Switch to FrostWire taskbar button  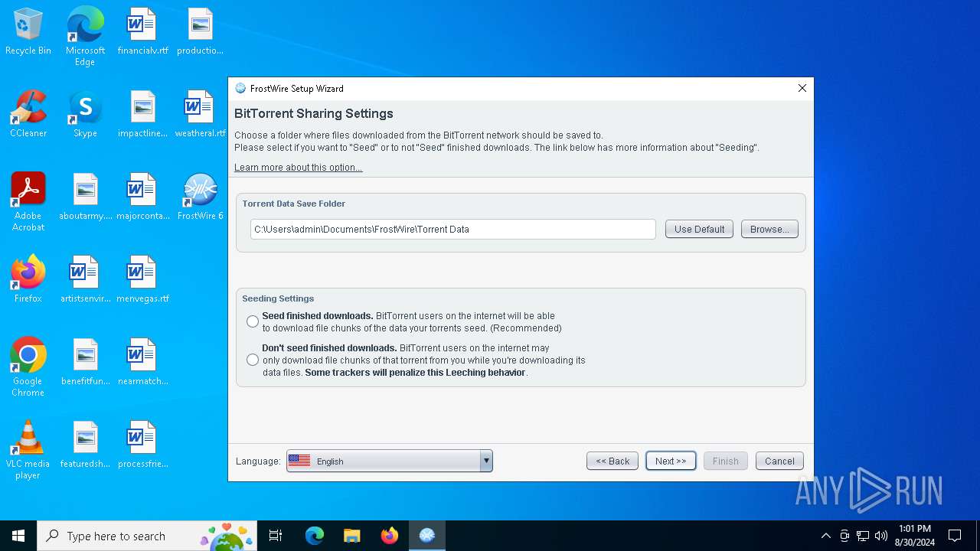pyautogui.click(x=427, y=536)
